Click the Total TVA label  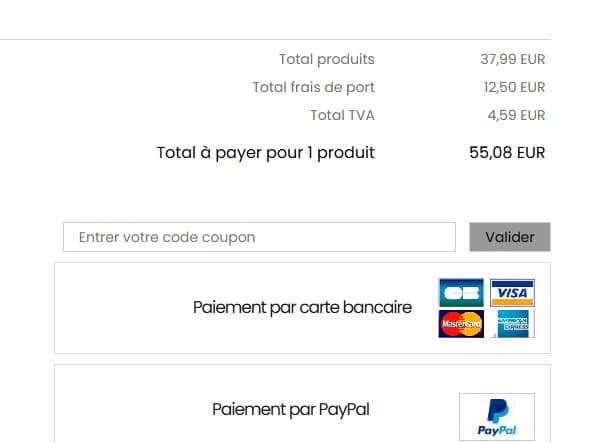[x=342, y=115]
